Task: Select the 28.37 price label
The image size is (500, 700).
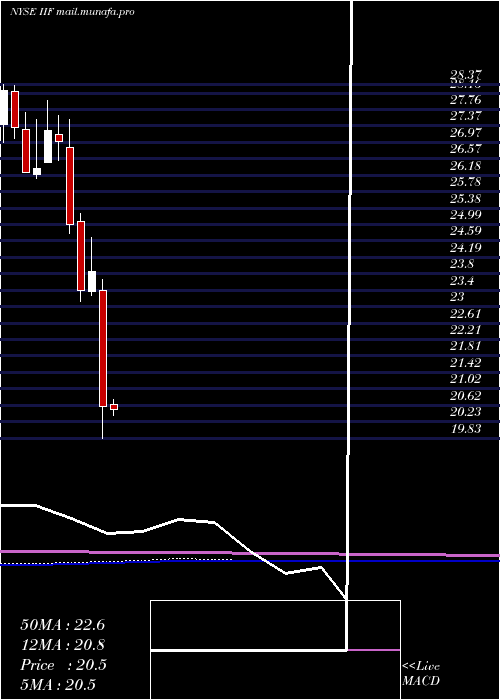Action: click(465, 75)
